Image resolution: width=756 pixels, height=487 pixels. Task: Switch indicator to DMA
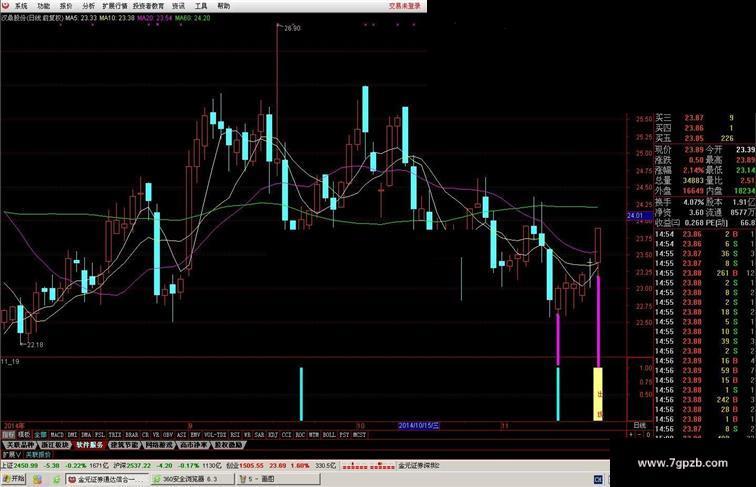(86, 434)
